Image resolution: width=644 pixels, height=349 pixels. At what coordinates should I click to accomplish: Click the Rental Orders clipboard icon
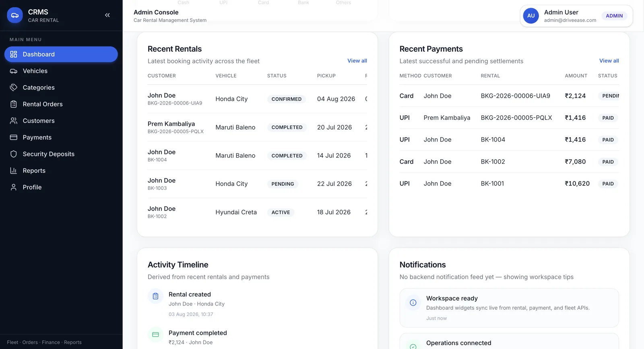pos(14,104)
